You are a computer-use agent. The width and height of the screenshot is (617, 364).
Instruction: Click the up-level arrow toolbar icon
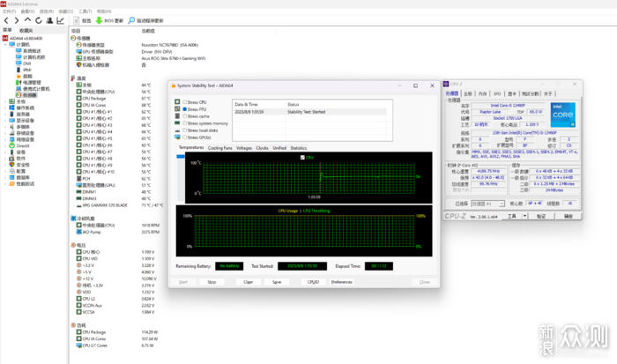[27, 19]
